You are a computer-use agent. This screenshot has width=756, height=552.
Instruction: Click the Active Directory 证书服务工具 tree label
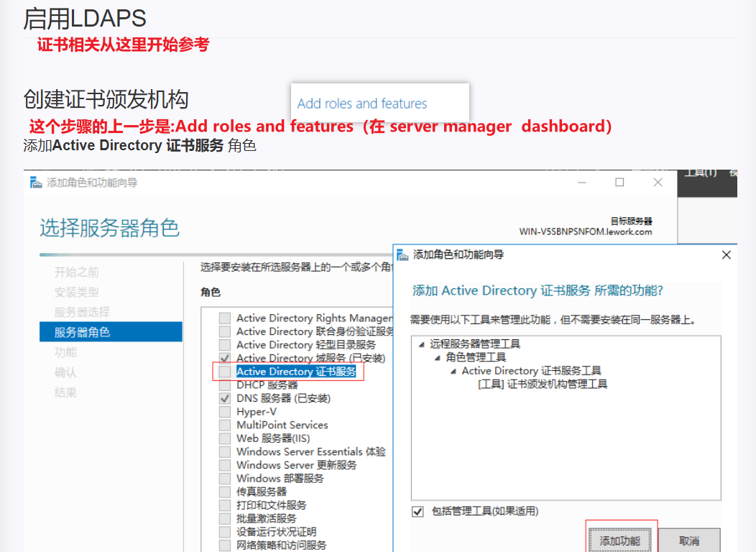[531, 371]
